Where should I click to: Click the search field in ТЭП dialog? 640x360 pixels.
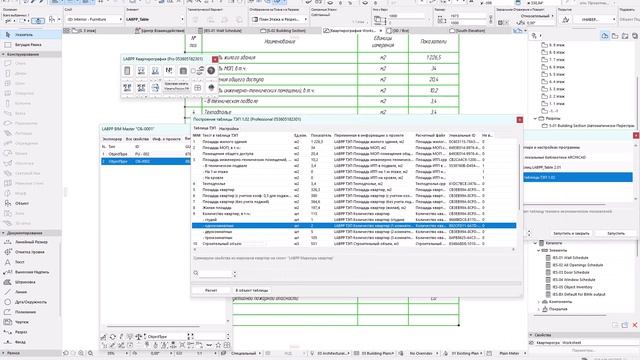point(216,273)
